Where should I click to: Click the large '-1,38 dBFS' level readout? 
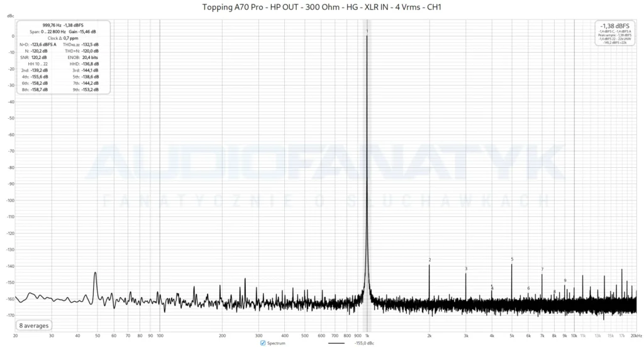point(614,26)
